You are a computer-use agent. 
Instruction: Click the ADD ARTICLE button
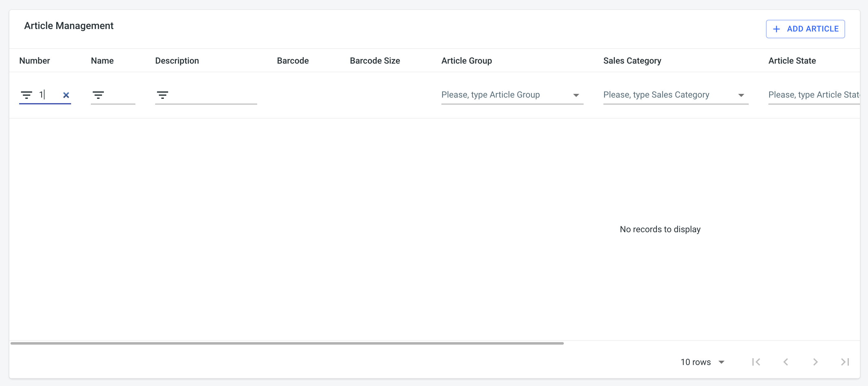click(805, 29)
